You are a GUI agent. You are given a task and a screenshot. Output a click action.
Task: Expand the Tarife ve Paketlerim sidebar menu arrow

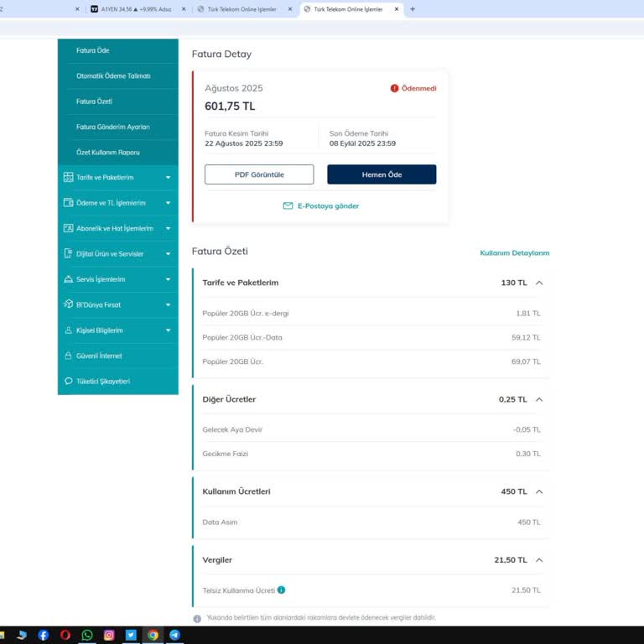point(168,178)
